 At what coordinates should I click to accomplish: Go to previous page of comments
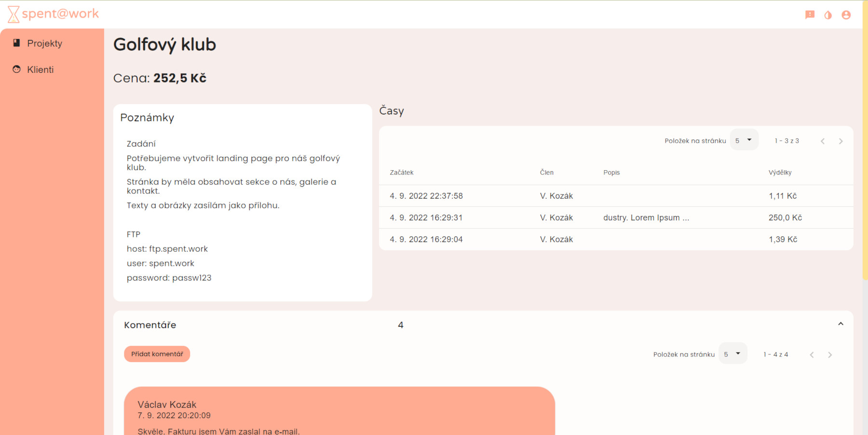(x=812, y=355)
